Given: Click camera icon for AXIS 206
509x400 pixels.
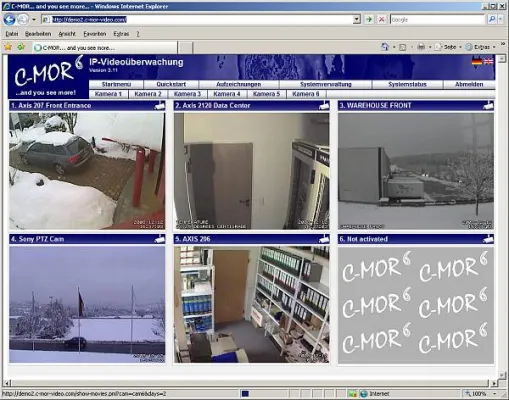Looking at the screenshot, I should (324, 239).
